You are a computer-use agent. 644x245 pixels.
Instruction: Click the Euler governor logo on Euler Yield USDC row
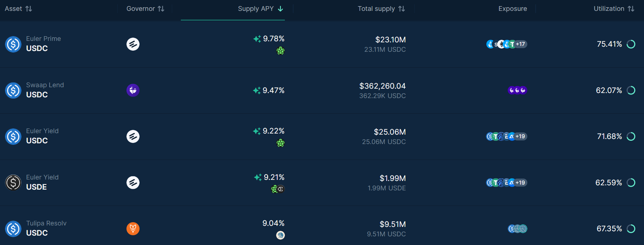[133, 136]
